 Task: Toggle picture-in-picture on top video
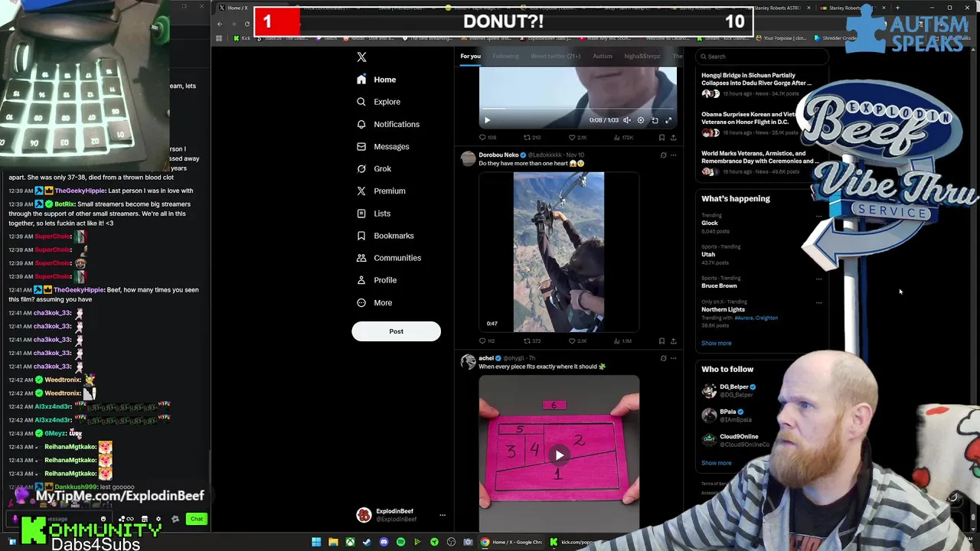pyautogui.click(x=655, y=120)
